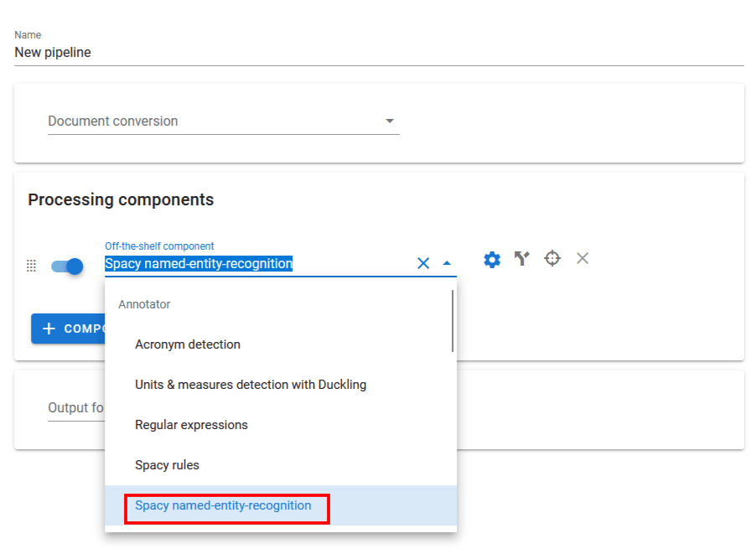Click the annotator list scrollbar

(453, 321)
